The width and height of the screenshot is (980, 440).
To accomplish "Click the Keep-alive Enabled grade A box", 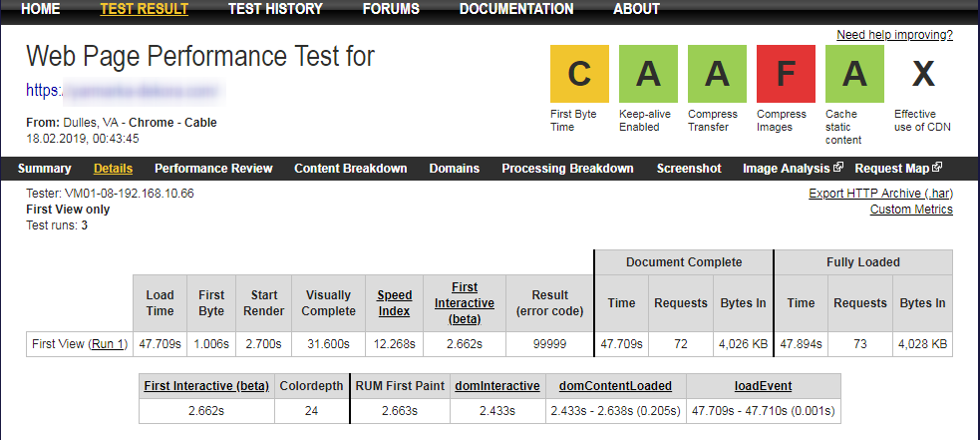I will pyautogui.click(x=649, y=75).
